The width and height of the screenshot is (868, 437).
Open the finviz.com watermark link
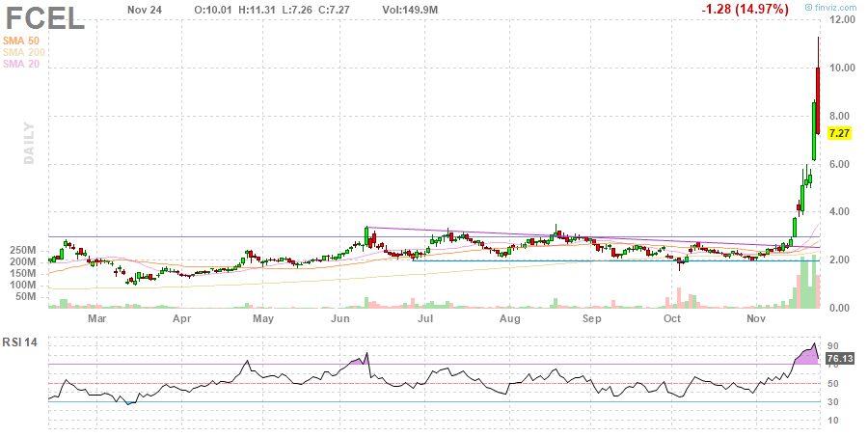click(x=830, y=7)
